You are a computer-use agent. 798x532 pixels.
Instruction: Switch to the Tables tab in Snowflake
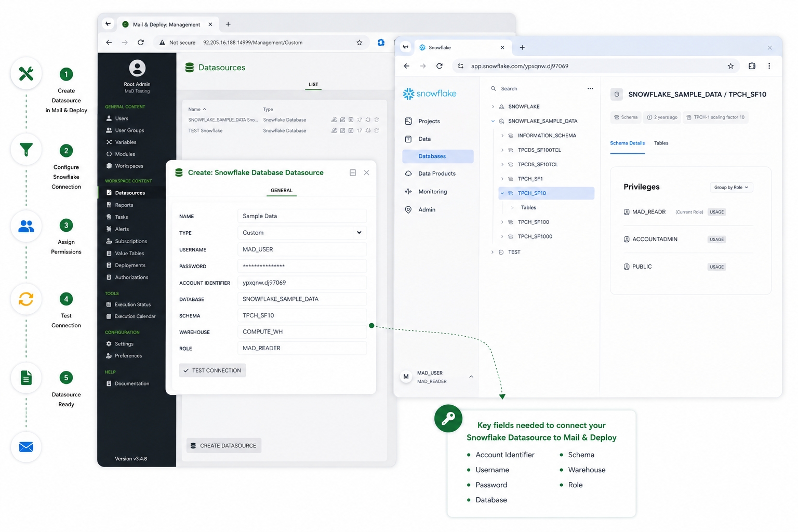point(661,143)
